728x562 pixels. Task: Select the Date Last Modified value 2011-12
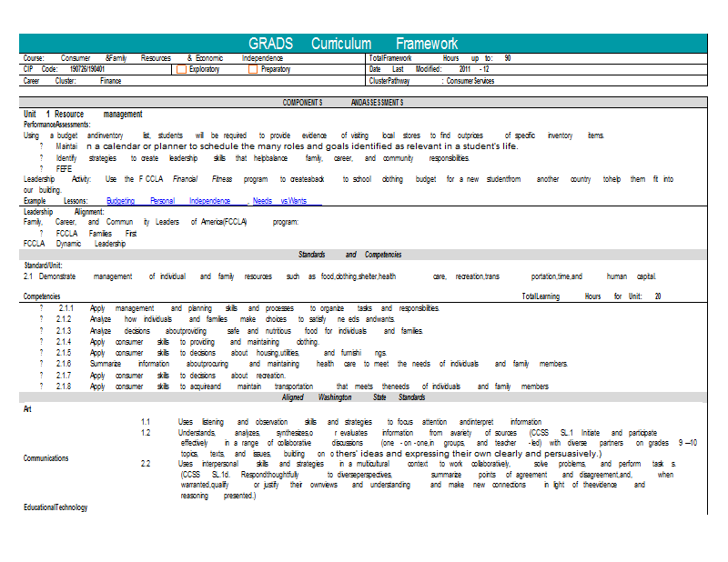pos(474,69)
